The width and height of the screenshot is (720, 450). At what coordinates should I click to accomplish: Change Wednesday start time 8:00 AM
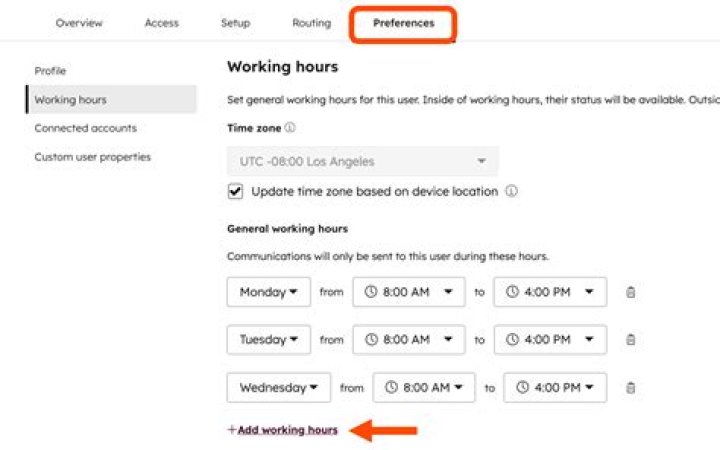424,388
